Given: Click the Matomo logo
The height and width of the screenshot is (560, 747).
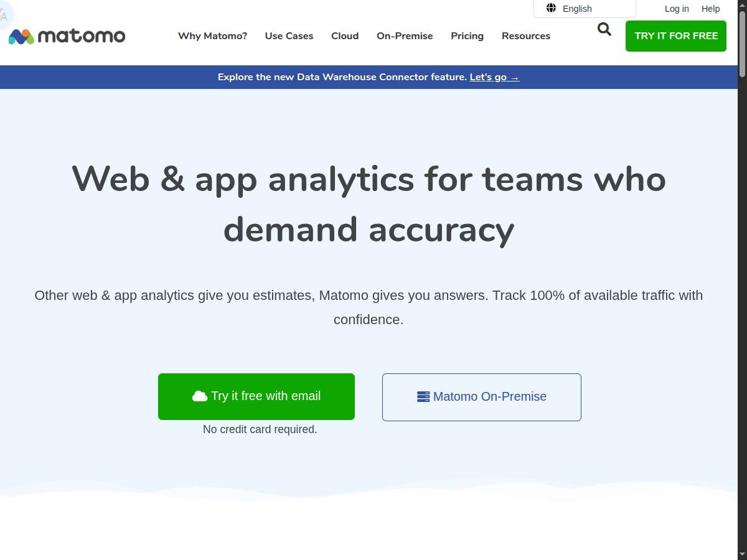Looking at the screenshot, I should (x=67, y=36).
